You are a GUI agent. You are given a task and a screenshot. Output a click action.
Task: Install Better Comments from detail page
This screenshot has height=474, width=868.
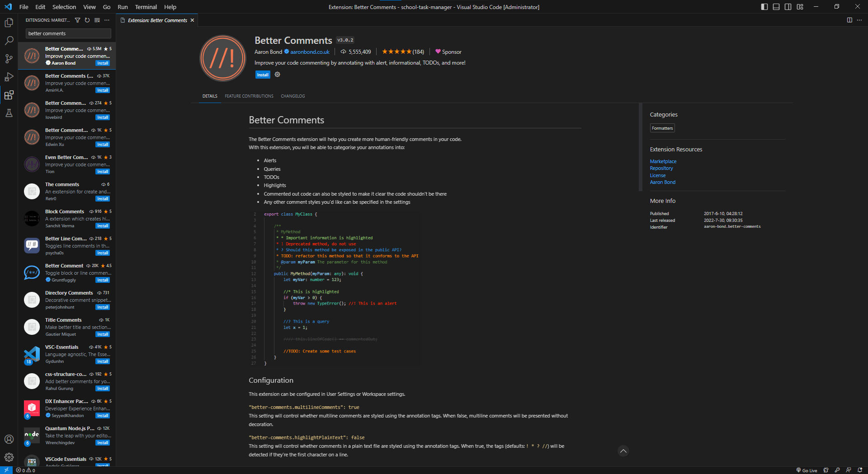(x=263, y=75)
